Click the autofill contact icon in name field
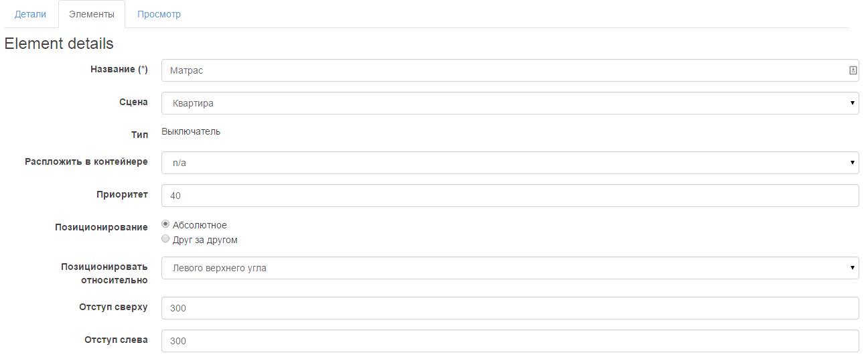This screenshot has width=868, height=361. click(x=853, y=70)
